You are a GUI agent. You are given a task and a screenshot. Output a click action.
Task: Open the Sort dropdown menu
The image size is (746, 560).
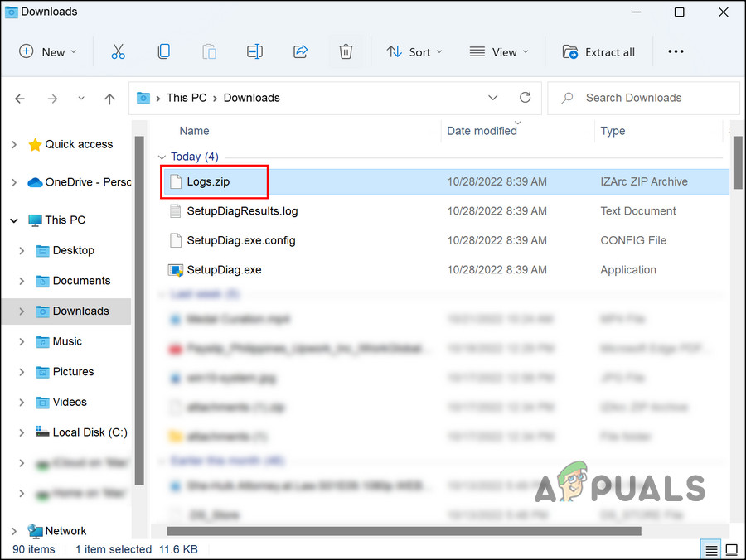point(414,52)
